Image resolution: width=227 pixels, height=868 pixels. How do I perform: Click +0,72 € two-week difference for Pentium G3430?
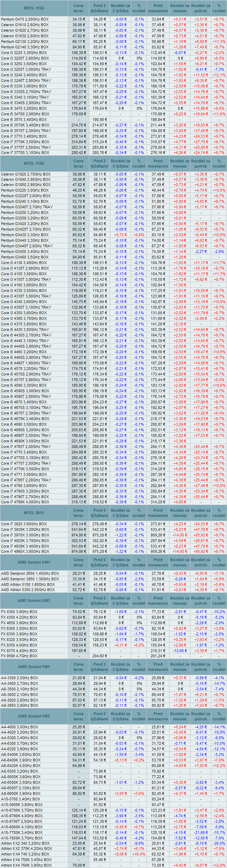click(x=121, y=235)
